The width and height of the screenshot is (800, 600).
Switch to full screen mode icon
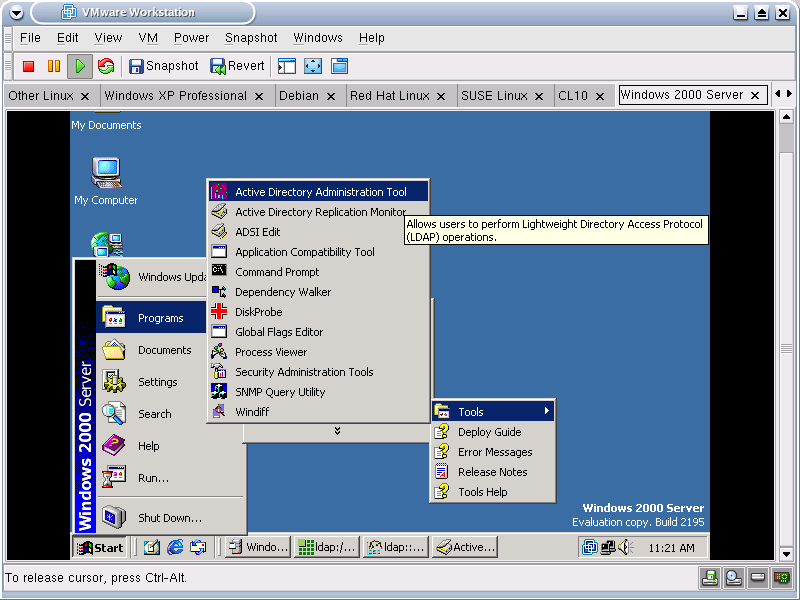[313, 66]
